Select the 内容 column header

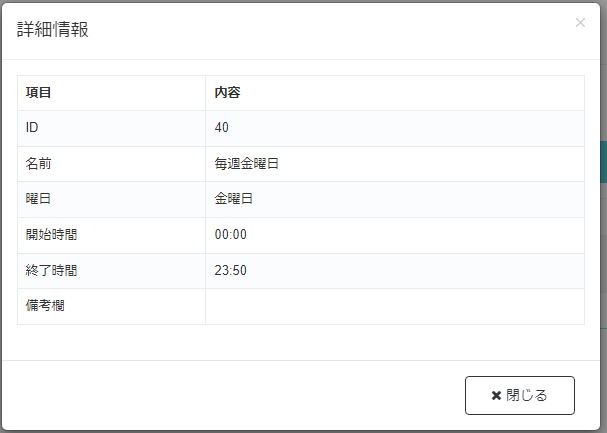227,93
